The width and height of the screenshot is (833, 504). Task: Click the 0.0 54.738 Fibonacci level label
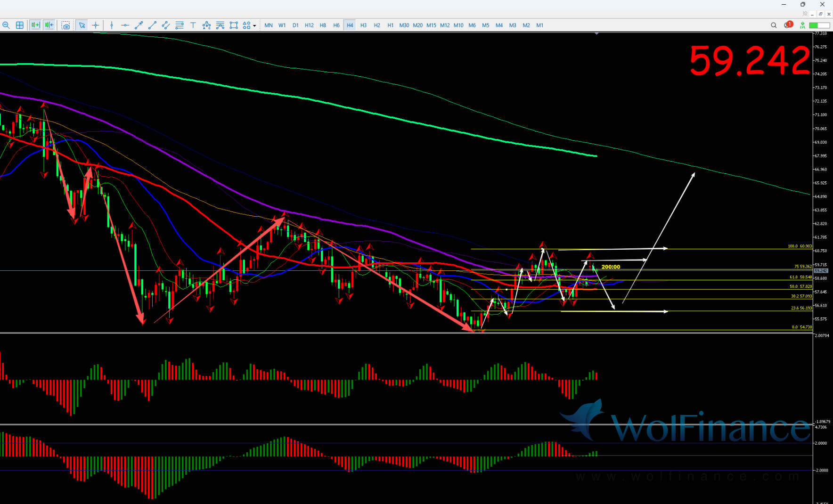(801, 327)
